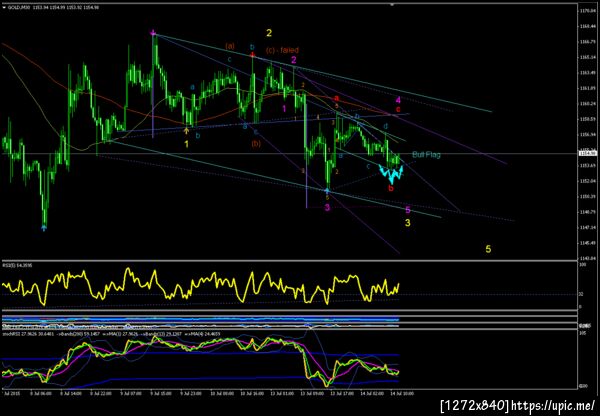Select the orange '(a)' wave label
The width and height of the screenshot is (600, 416).
pyautogui.click(x=230, y=46)
